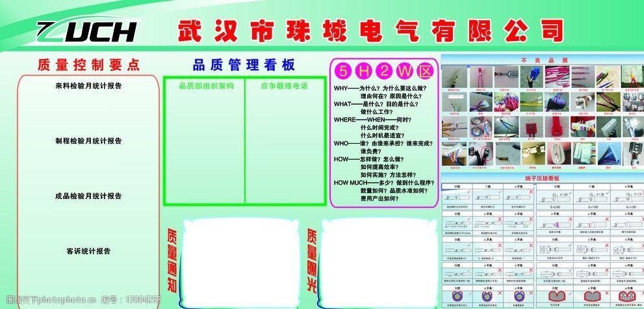Click the 费用产出如何 line
This screenshot has height=309, width=644.
point(380,198)
